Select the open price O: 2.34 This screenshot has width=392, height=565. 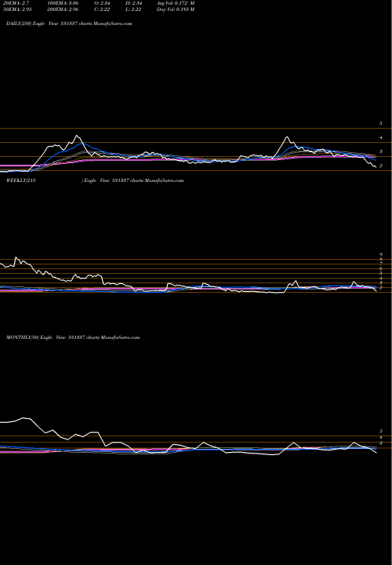tap(102, 3)
